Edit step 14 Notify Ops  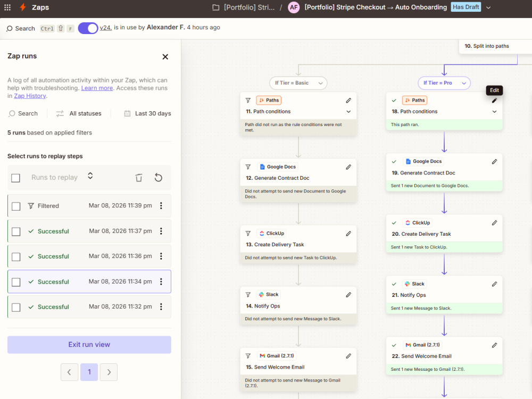348,295
